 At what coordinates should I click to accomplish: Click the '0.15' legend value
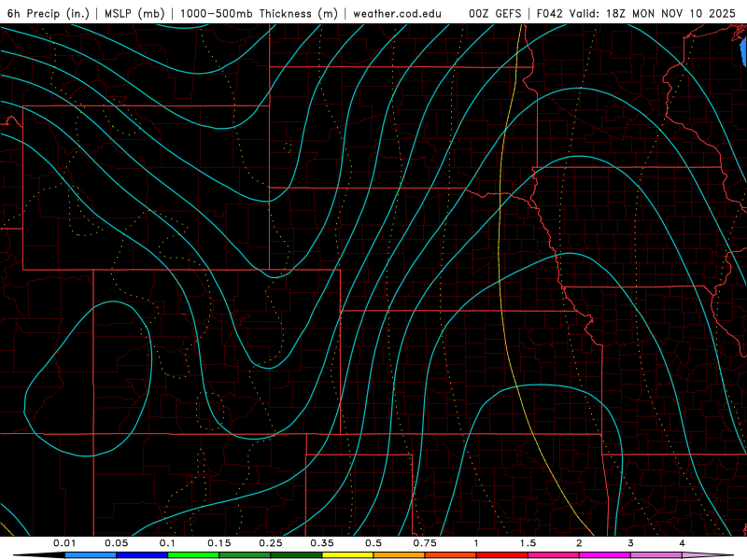pos(219,543)
